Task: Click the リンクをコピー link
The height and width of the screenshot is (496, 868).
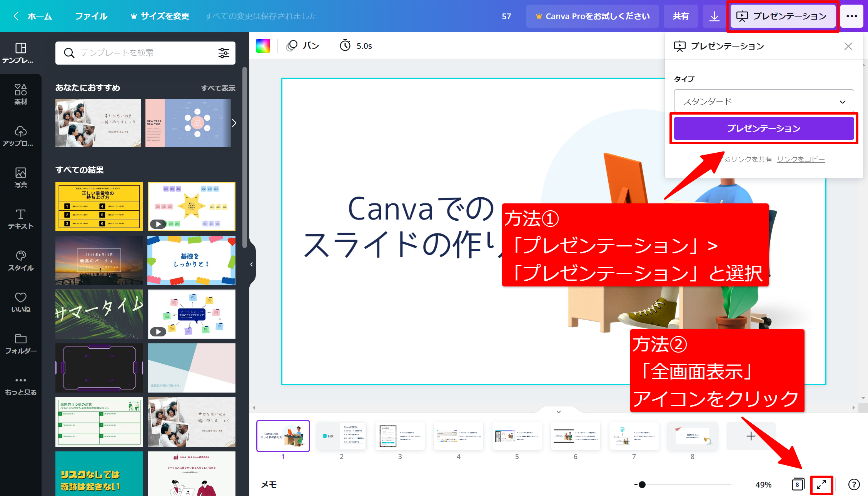Action: tap(801, 159)
